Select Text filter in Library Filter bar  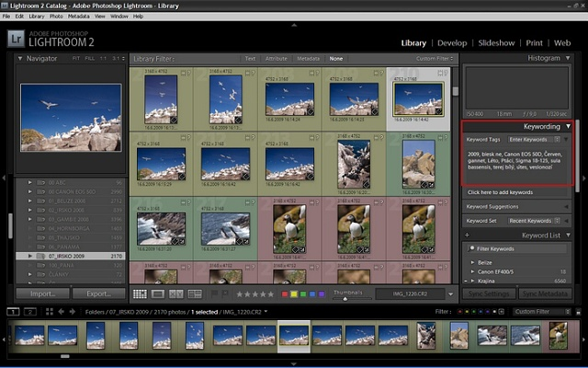[250, 59]
